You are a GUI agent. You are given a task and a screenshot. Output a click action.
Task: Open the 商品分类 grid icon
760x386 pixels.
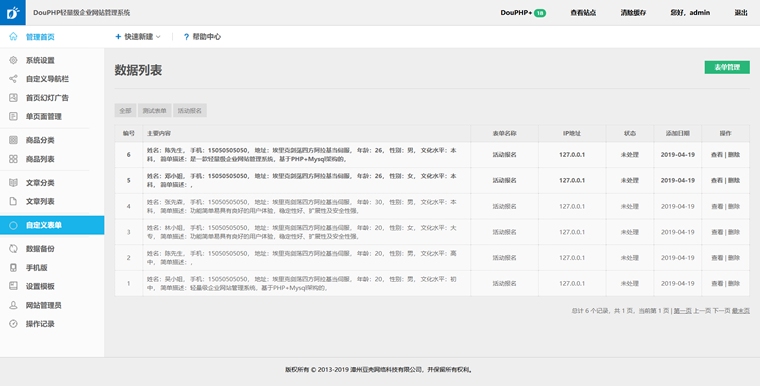coord(13,140)
